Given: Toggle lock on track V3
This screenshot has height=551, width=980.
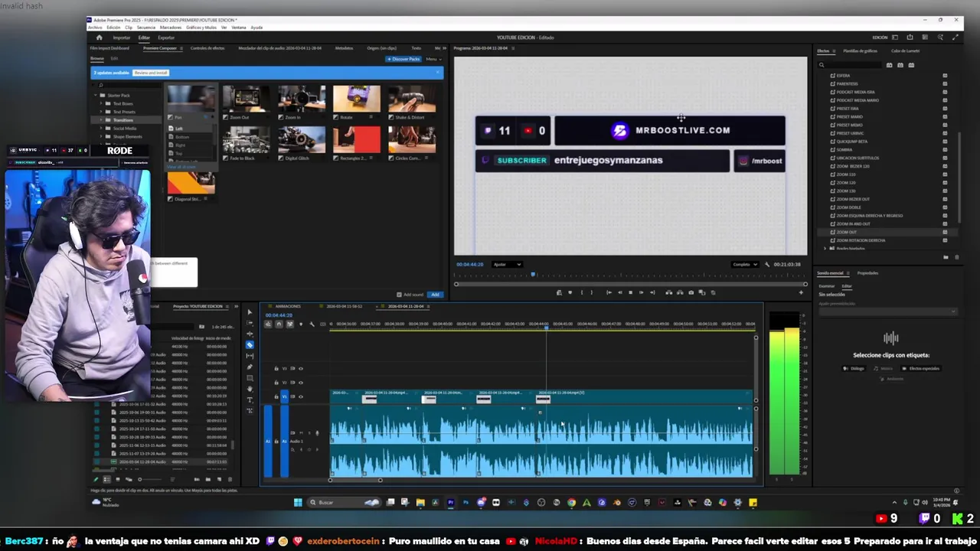Looking at the screenshot, I should click(276, 369).
